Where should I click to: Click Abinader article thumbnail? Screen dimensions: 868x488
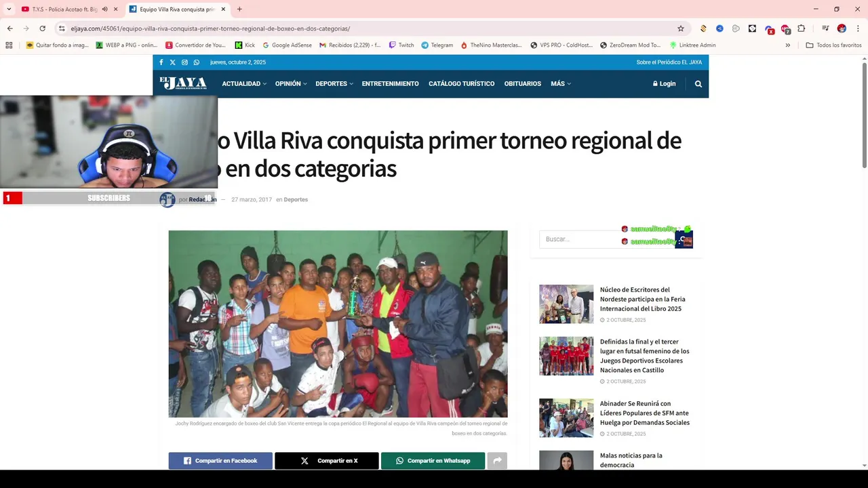click(x=566, y=418)
